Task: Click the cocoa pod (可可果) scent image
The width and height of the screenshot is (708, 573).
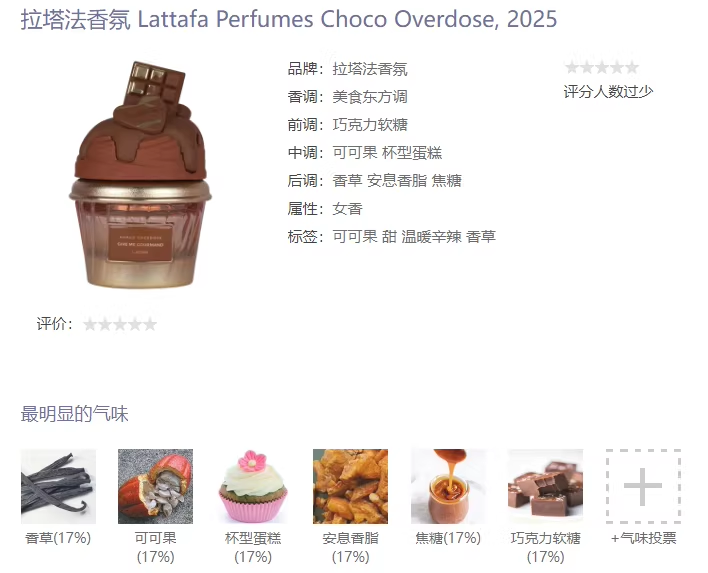Action: pos(155,486)
